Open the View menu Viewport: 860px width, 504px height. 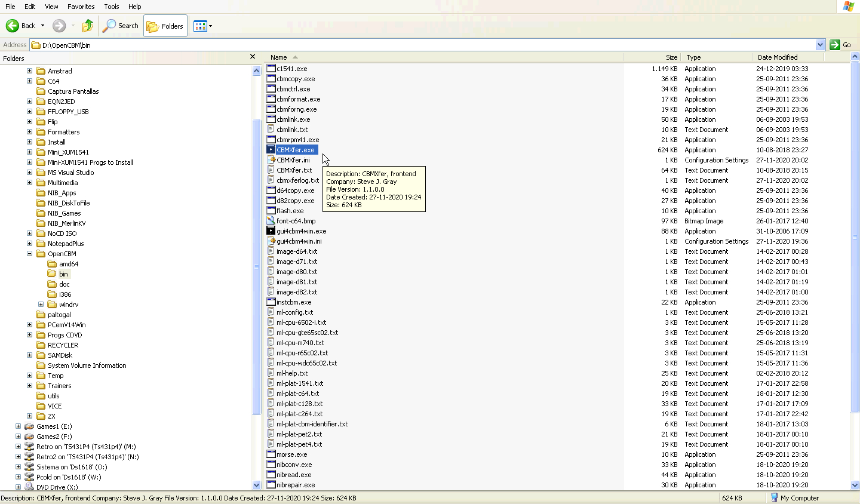[x=52, y=7]
